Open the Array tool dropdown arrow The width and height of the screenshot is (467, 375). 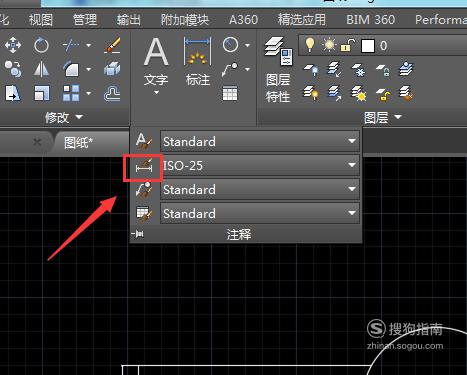click(89, 93)
